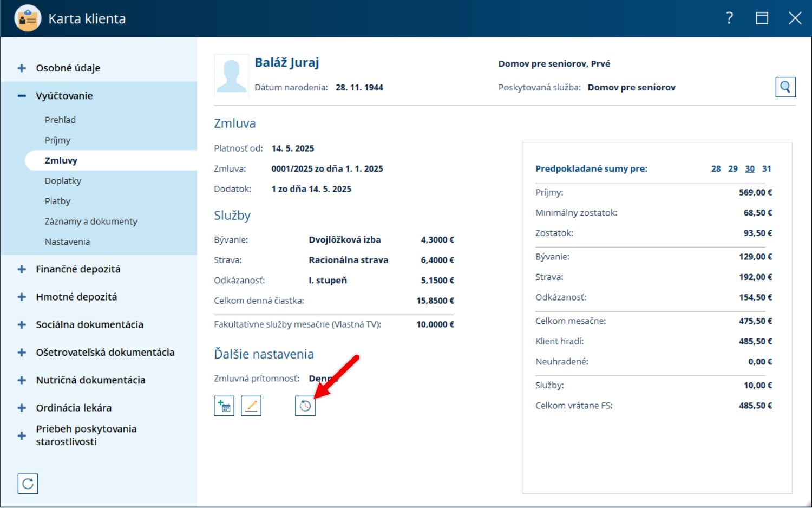
Task: Maximize the Karta klienta window
Action: [762, 18]
